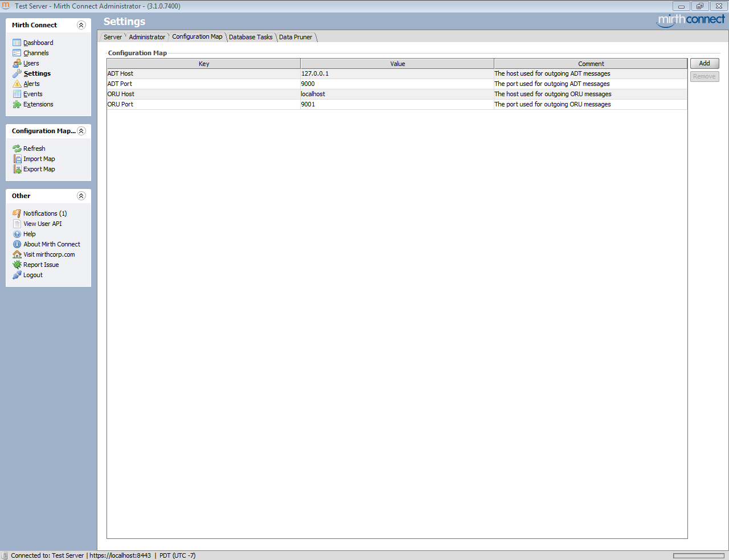This screenshot has height=560, width=729.
Task: Click the Logout icon
Action: (17, 275)
